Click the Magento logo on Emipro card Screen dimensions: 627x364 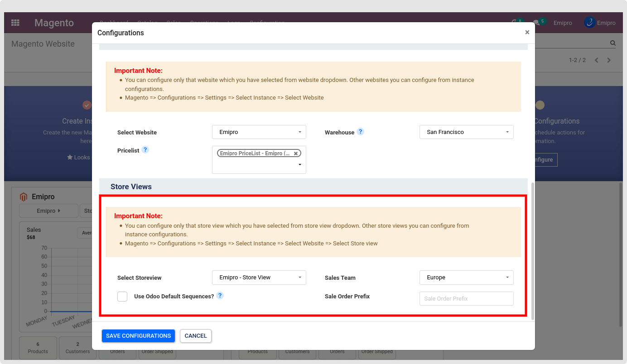click(24, 197)
